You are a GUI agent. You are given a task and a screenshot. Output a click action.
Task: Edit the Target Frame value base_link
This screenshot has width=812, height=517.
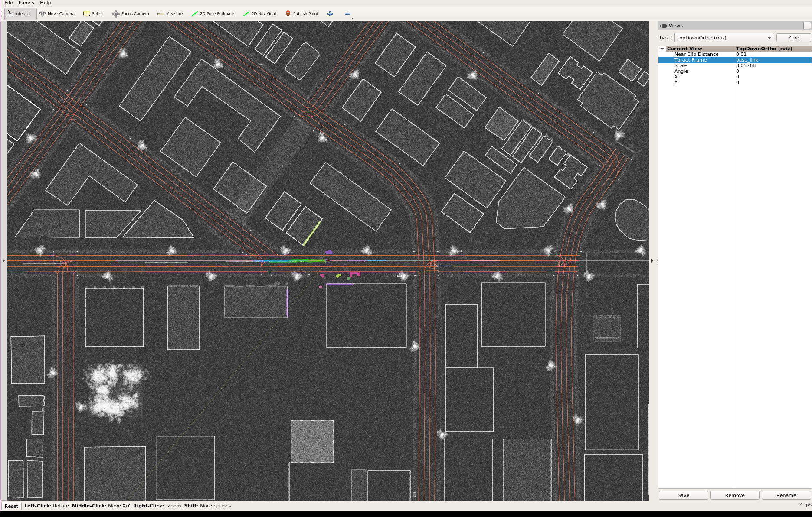click(748, 60)
